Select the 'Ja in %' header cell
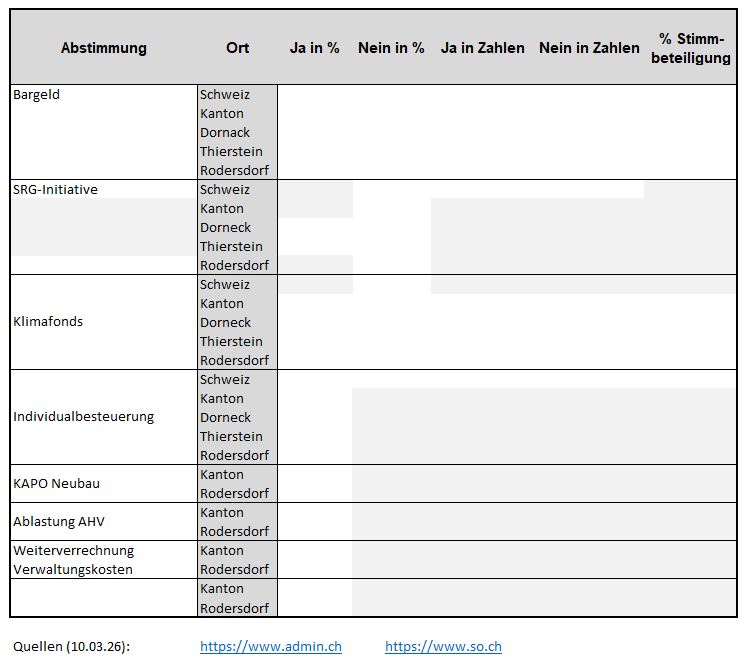Image resolution: width=751 pixels, height=667 pixels. [315, 48]
